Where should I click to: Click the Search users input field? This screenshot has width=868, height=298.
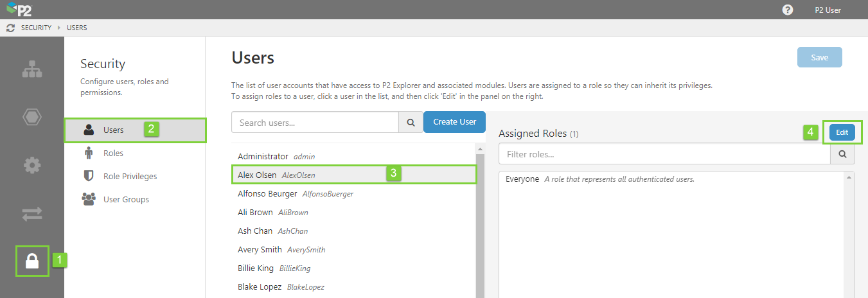coord(315,122)
